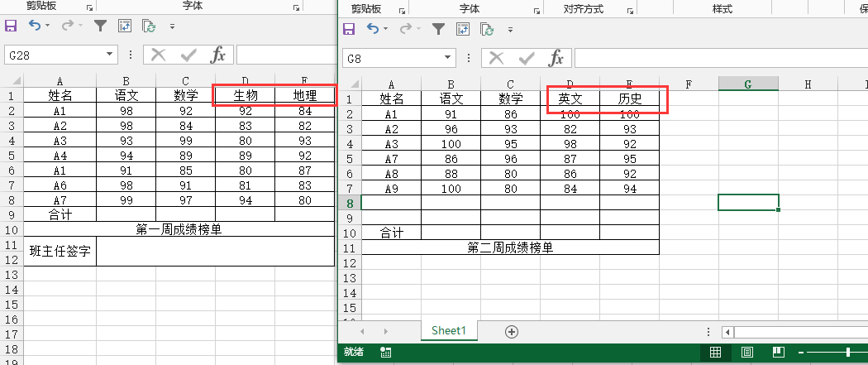The image size is (868, 365).
Task: Select row 8 header in right window
Action: [x=351, y=204]
